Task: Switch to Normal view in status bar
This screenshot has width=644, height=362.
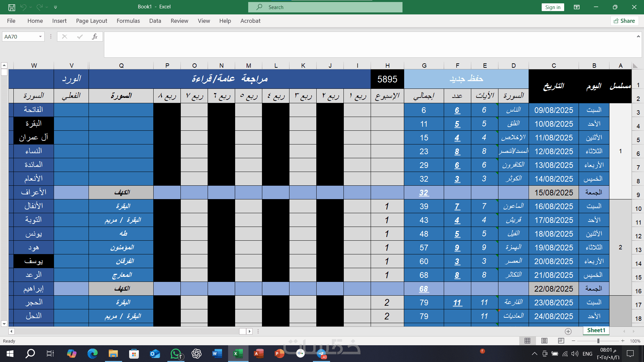Action: 527,341
